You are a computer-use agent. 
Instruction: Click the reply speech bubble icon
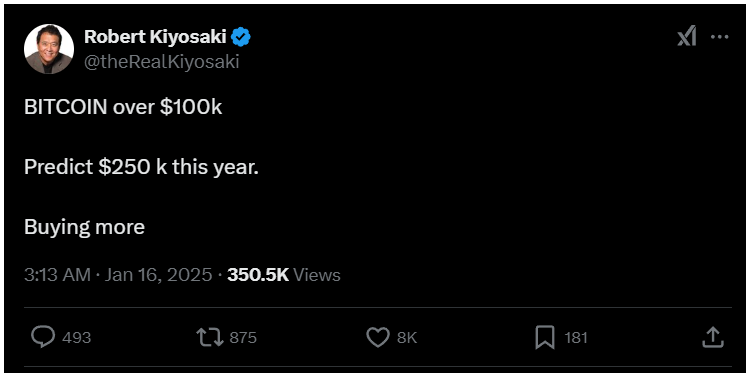(43, 337)
